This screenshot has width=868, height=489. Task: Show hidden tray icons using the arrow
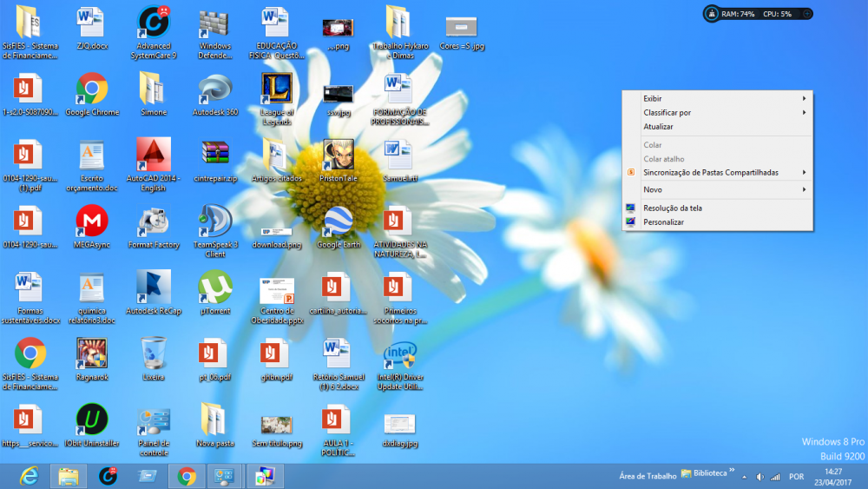pos(745,477)
